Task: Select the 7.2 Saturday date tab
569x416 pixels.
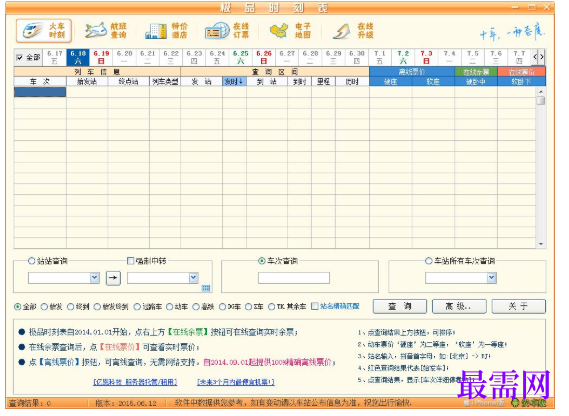Action: click(403, 57)
